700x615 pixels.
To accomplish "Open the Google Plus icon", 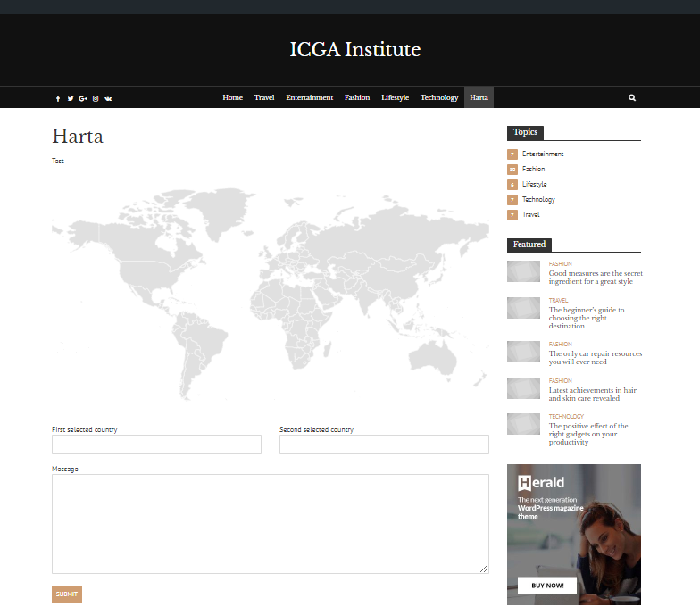I will point(83,98).
